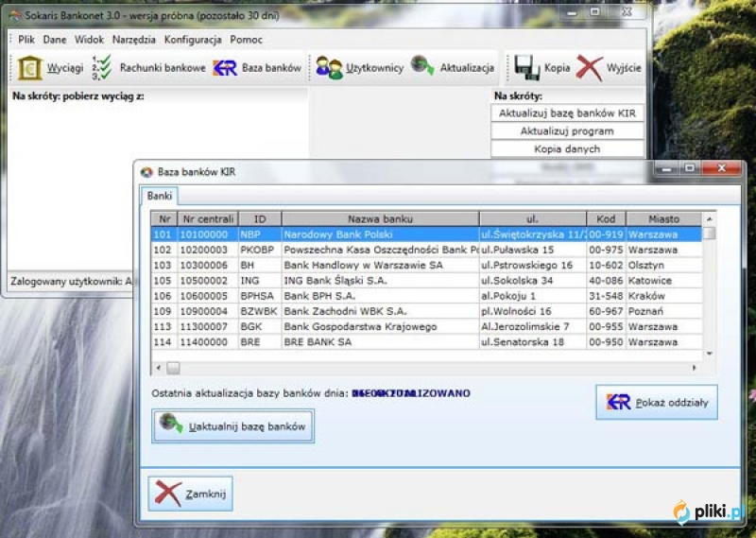Sort by Nr column header
Viewport: 756px width, 538px height.
[164, 218]
